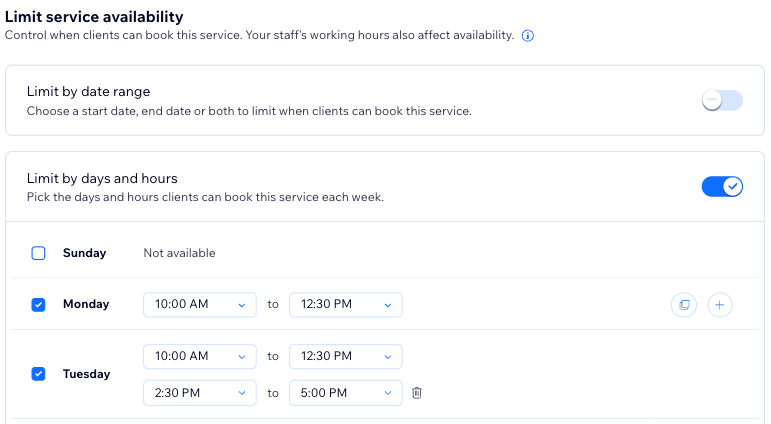Add another Monday time slot with plus icon
771x424 pixels.
pyautogui.click(x=720, y=305)
